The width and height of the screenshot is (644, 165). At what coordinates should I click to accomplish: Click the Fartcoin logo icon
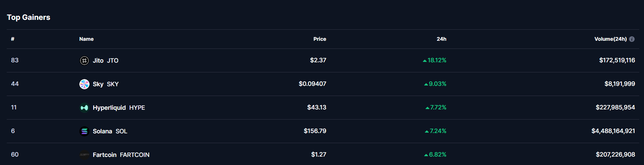(x=84, y=155)
